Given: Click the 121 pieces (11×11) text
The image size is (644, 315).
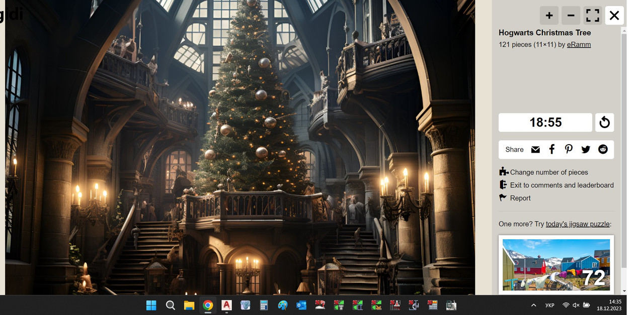Looking at the screenshot, I should click(527, 45).
